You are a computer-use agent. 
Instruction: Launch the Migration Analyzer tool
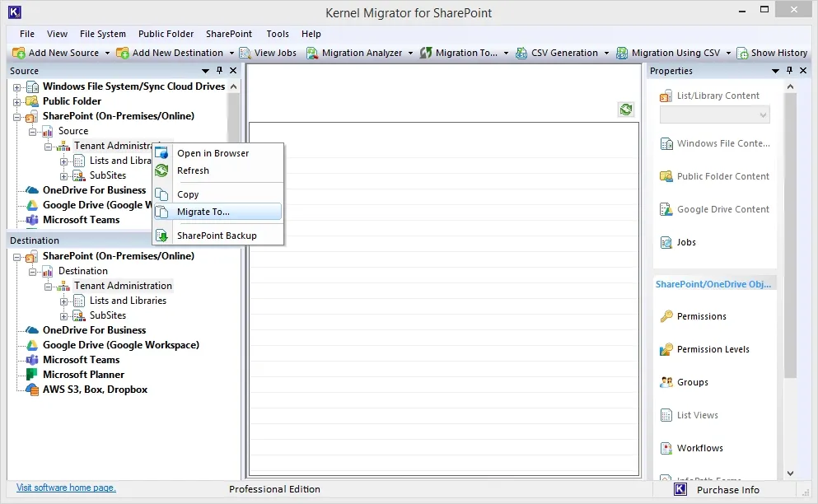point(355,53)
